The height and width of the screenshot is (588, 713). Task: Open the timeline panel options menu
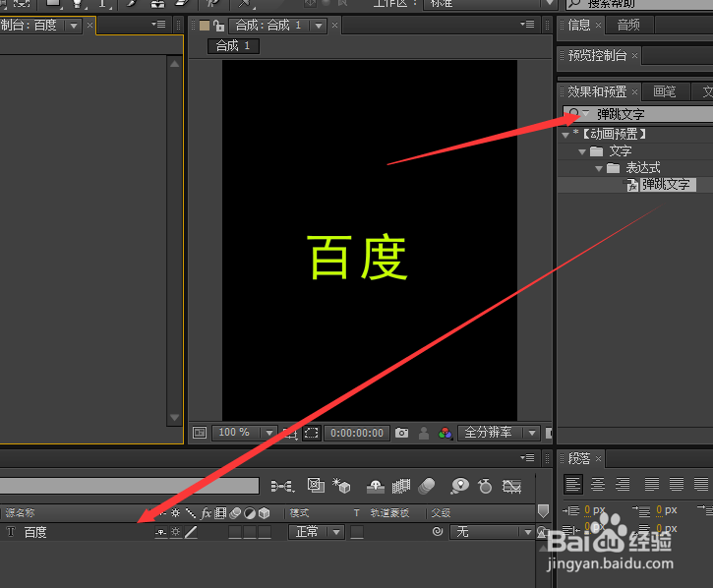pos(527,457)
